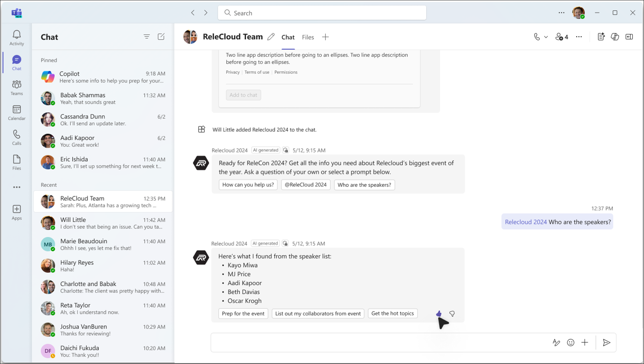Toggle compose new chat icon

[x=161, y=37]
